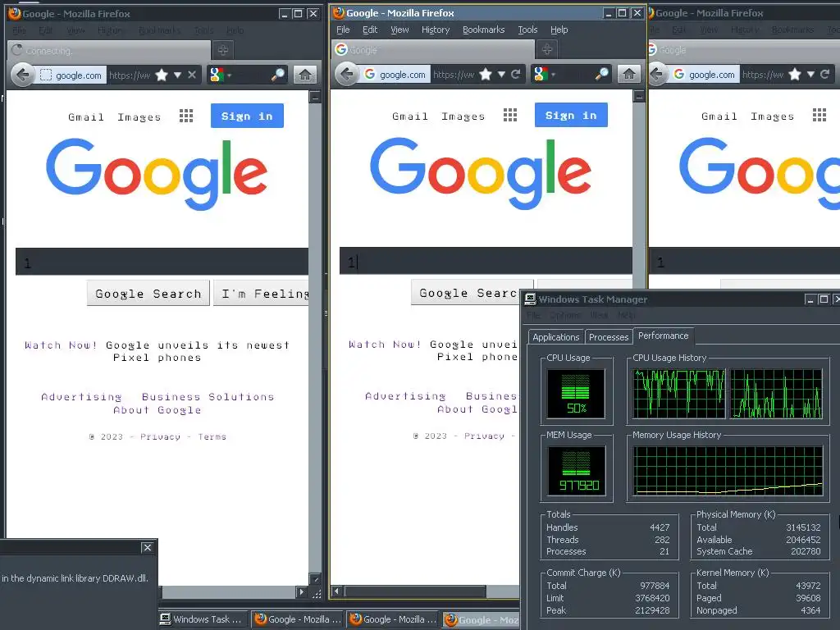Screen dimensions: 840x630
Task: Reload page in the right Firefox window
Action: point(825,74)
